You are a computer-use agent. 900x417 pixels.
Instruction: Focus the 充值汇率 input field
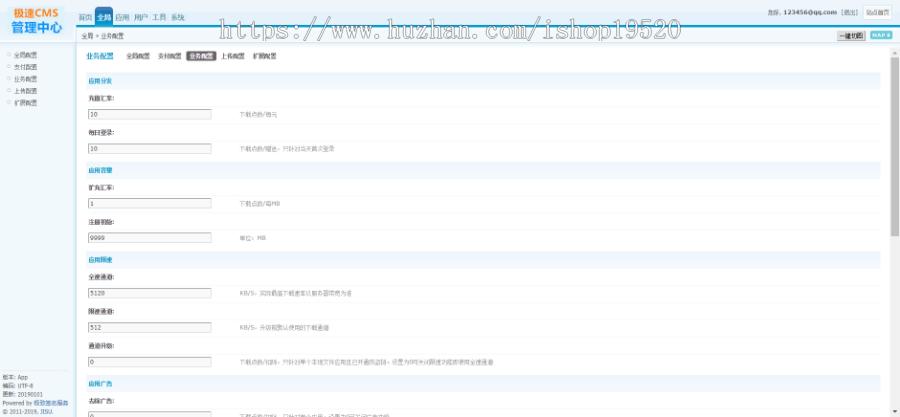tap(150, 114)
